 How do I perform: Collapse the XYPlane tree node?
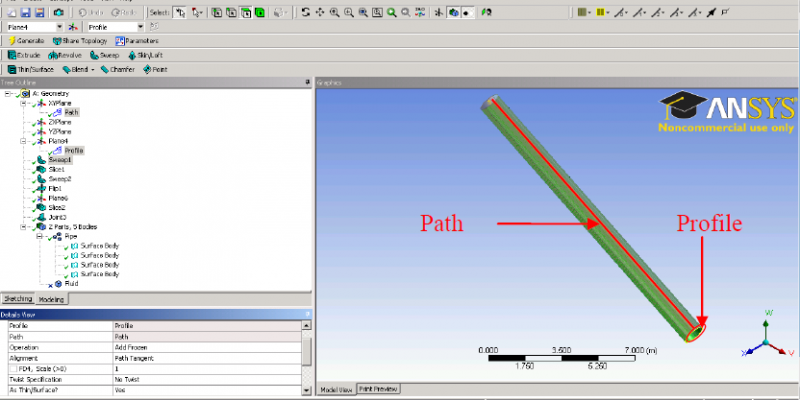(23, 103)
